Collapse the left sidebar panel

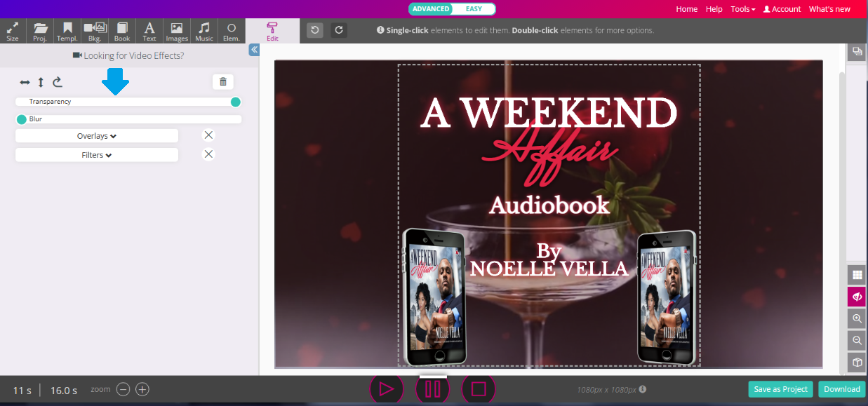click(x=254, y=50)
